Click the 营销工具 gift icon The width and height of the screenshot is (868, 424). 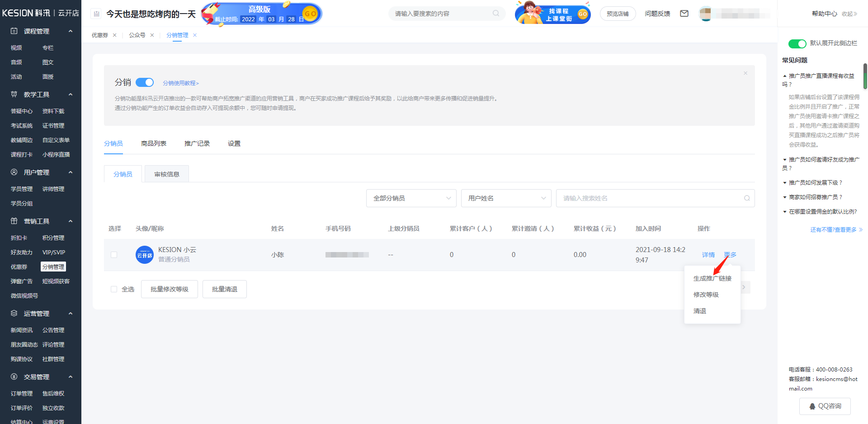coord(14,221)
